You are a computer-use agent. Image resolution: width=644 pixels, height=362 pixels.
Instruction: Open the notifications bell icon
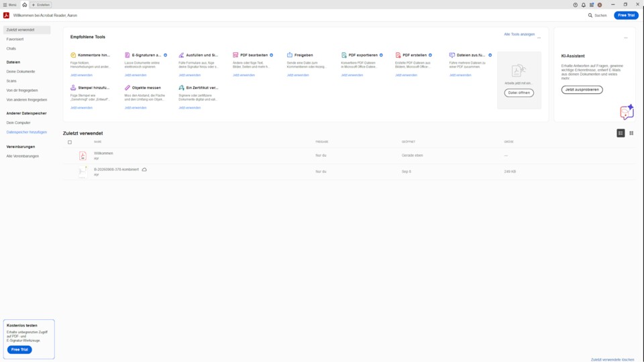pyautogui.click(x=583, y=5)
